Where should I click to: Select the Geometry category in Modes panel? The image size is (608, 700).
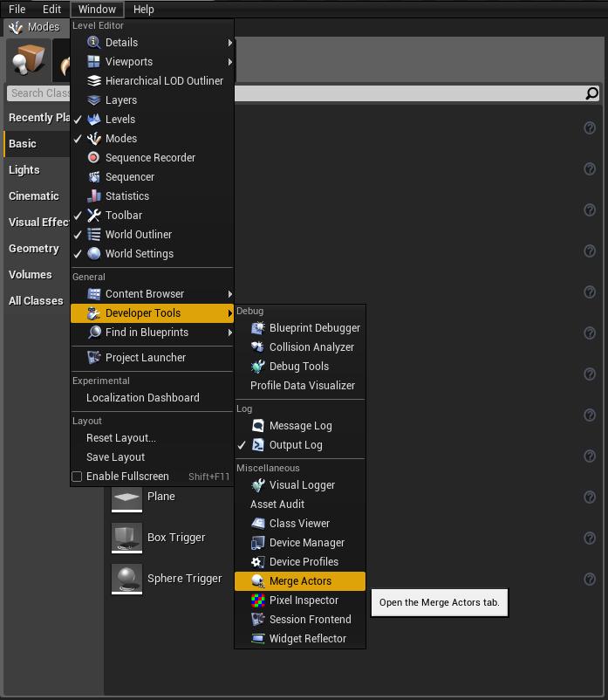point(34,249)
